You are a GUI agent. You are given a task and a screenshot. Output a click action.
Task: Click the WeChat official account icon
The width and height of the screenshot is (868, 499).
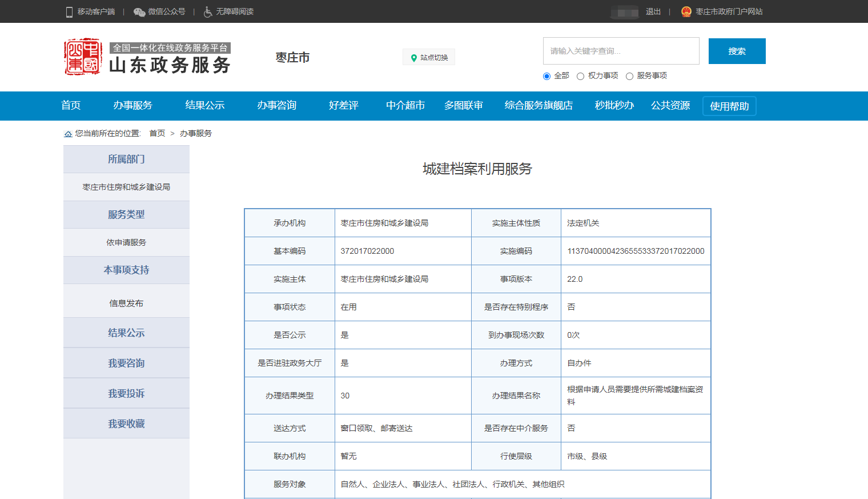pos(139,12)
